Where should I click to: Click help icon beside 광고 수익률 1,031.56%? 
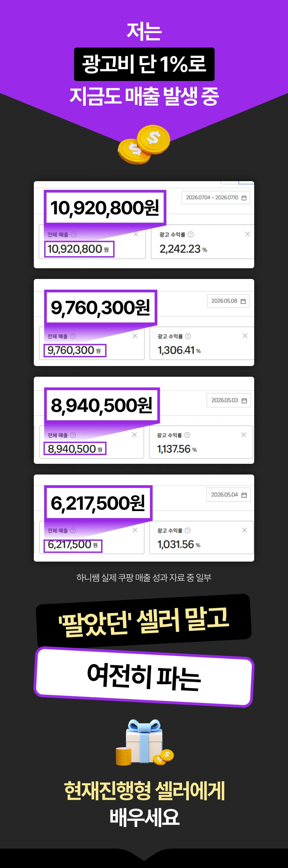tap(188, 530)
